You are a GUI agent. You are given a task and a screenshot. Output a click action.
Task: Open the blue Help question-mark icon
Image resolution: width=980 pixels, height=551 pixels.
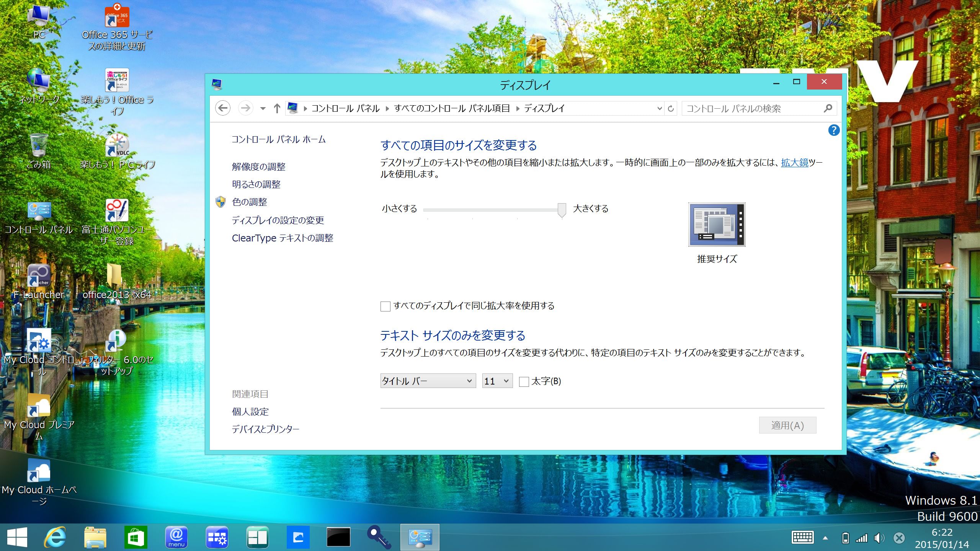point(833,130)
